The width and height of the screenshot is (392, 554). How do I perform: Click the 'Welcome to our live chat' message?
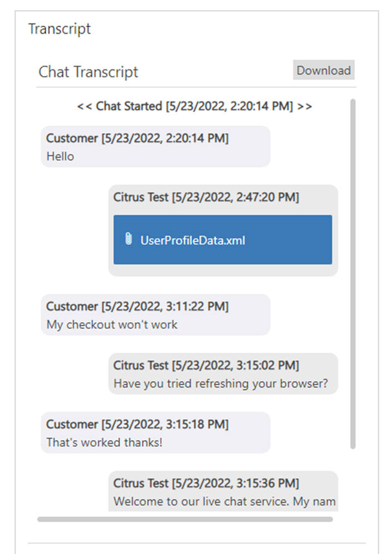tap(224, 501)
